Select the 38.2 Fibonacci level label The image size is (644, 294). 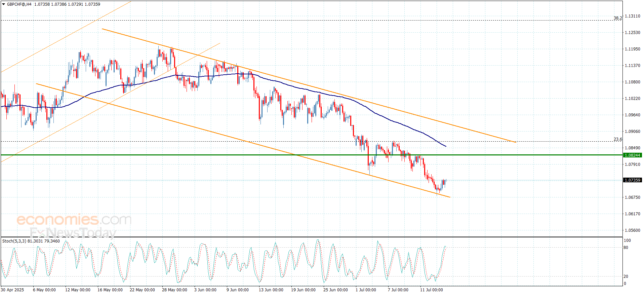(617, 18)
